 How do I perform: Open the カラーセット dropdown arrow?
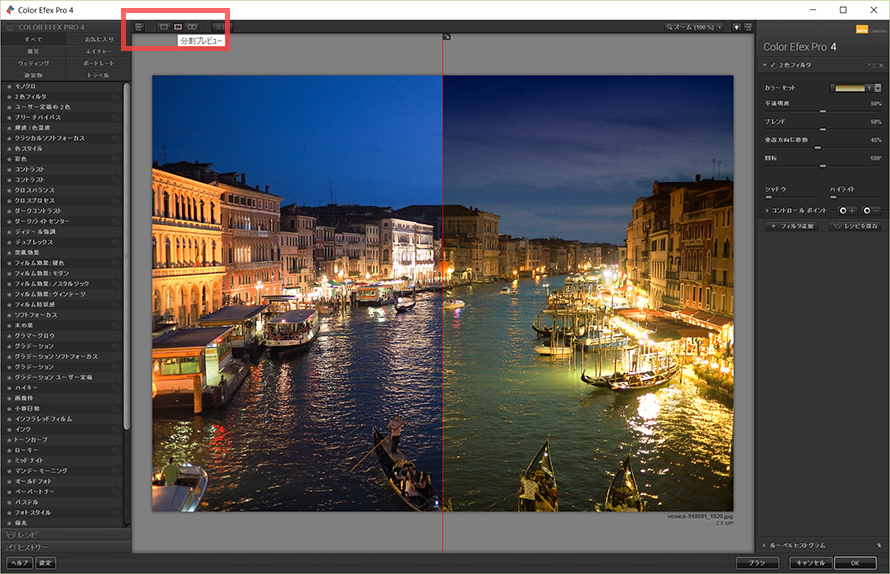click(878, 88)
